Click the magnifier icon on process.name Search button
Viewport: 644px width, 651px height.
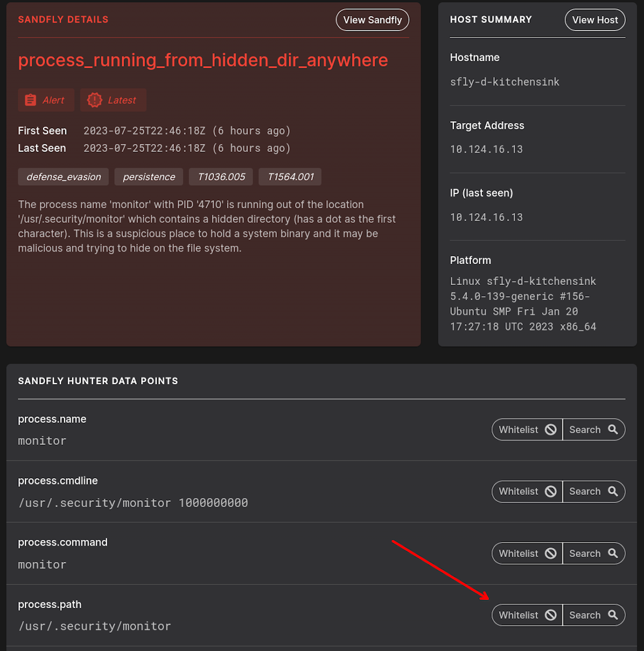(613, 429)
